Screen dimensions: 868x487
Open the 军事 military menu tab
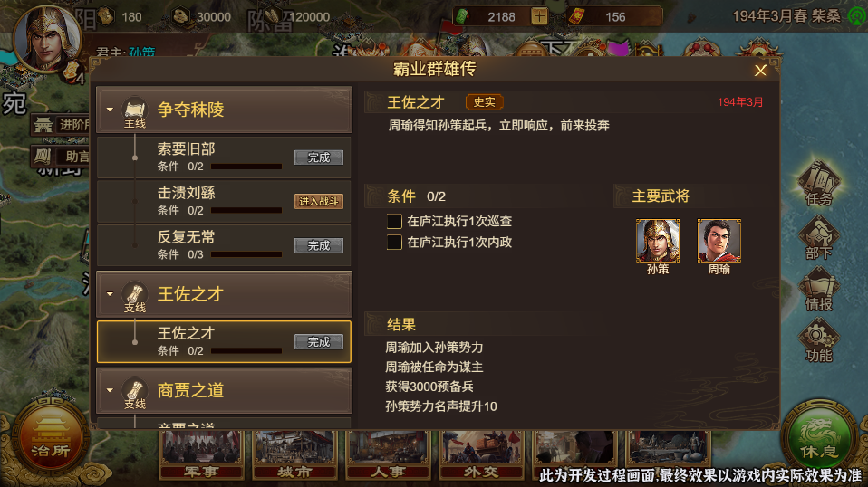201,454
